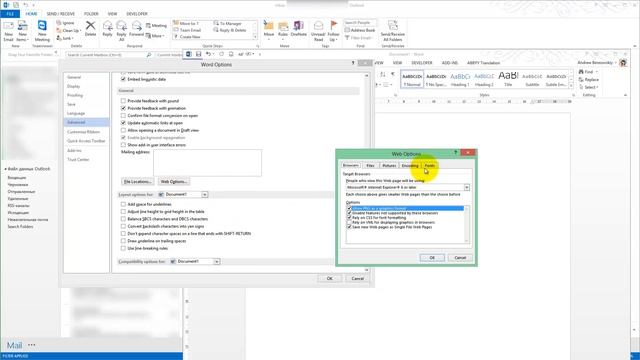Open DEVELOPER tab in Outlook ribbon

(x=137, y=14)
